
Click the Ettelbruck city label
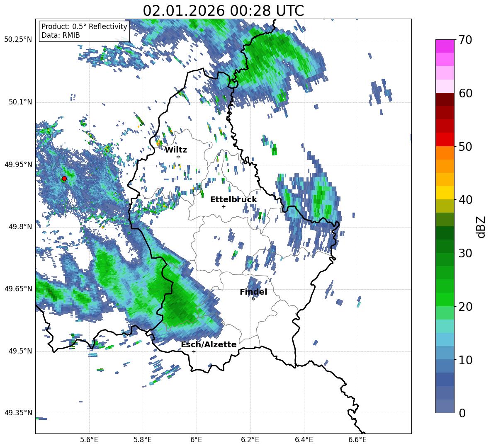(233, 200)
